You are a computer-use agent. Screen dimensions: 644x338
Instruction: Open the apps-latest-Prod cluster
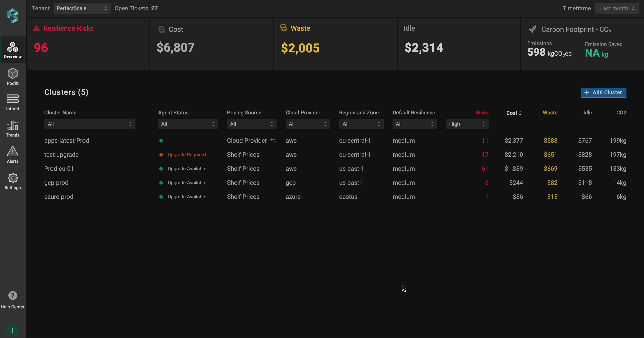point(66,141)
